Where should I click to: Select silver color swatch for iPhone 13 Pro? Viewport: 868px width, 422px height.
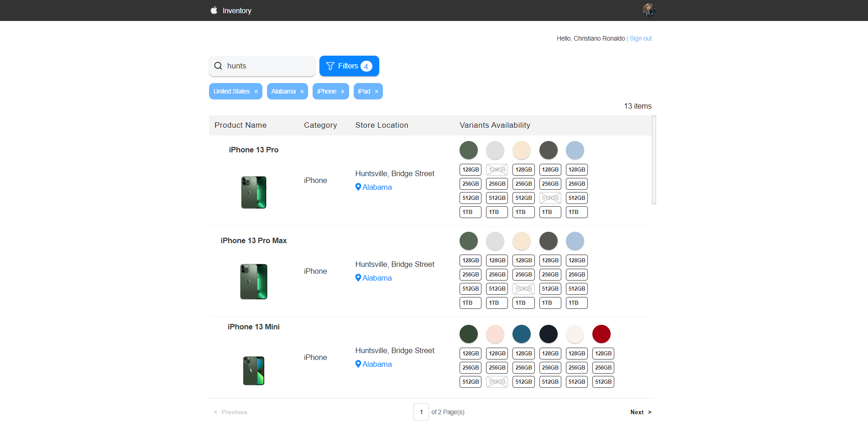495,150
